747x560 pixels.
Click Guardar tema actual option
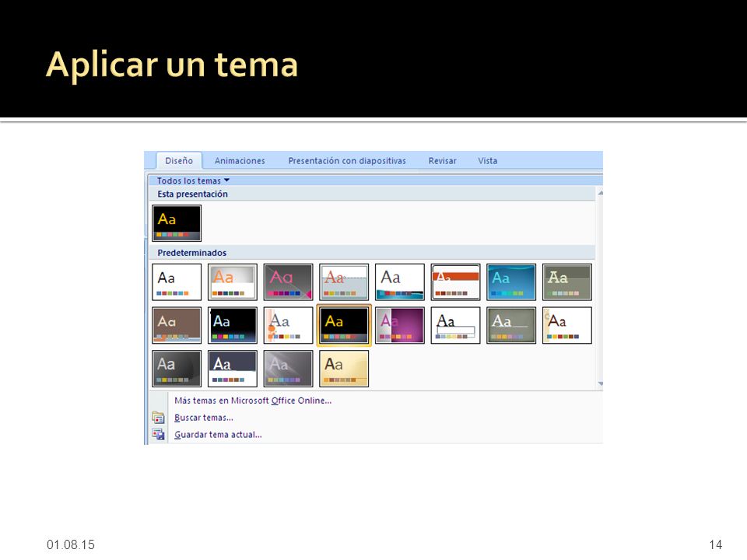(218, 435)
